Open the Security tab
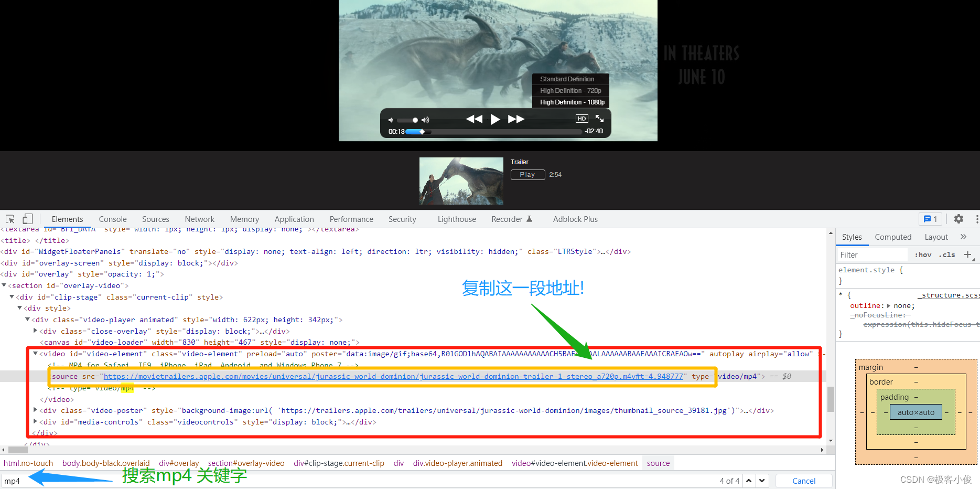980x489 pixels. point(402,219)
